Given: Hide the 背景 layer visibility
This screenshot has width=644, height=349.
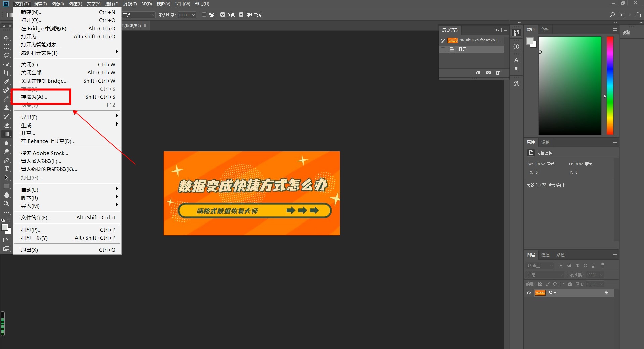Looking at the screenshot, I should coord(529,293).
